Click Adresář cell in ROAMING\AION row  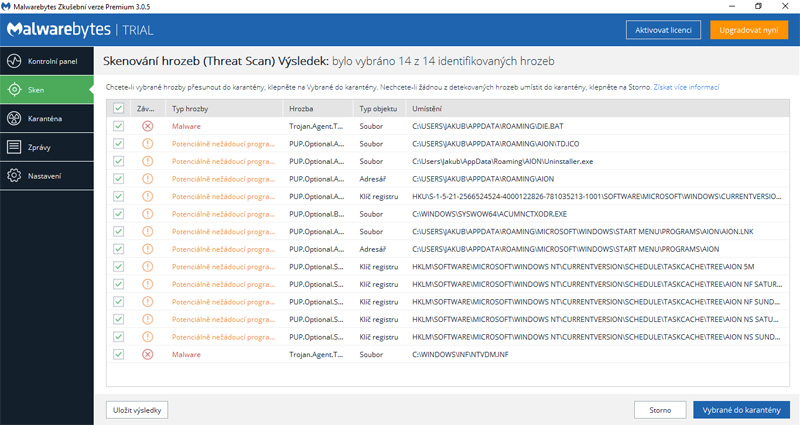coord(372,179)
